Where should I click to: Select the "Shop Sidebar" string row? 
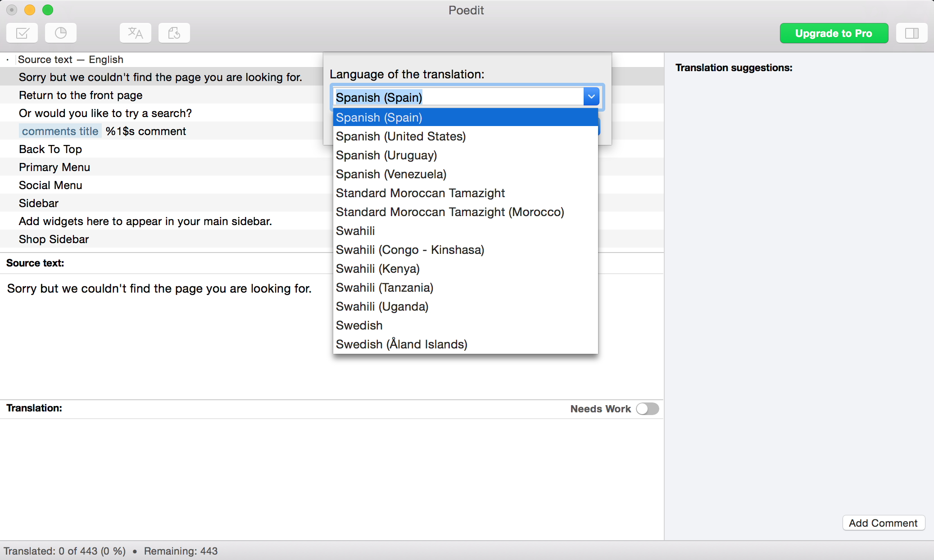pos(166,239)
